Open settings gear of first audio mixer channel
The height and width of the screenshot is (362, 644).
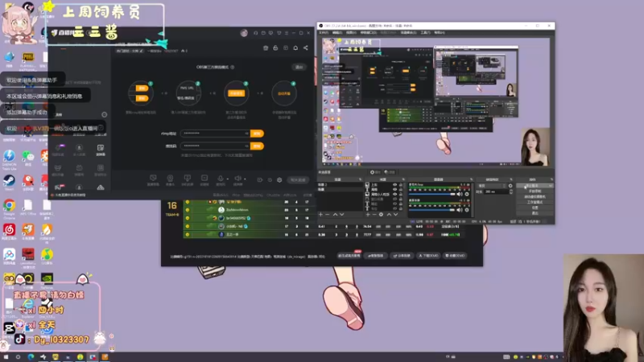click(x=467, y=194)
